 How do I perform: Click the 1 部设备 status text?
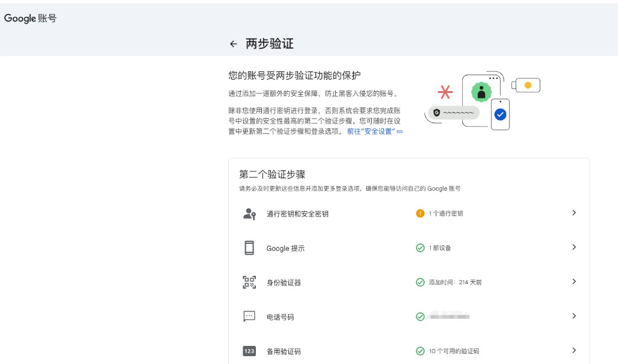pos(440,247)
